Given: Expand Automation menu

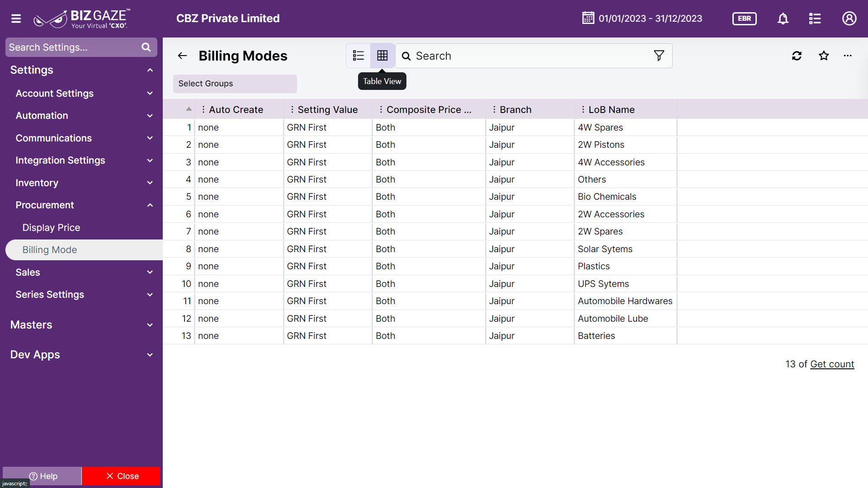Looking at the screenshot, I should 150,116.
